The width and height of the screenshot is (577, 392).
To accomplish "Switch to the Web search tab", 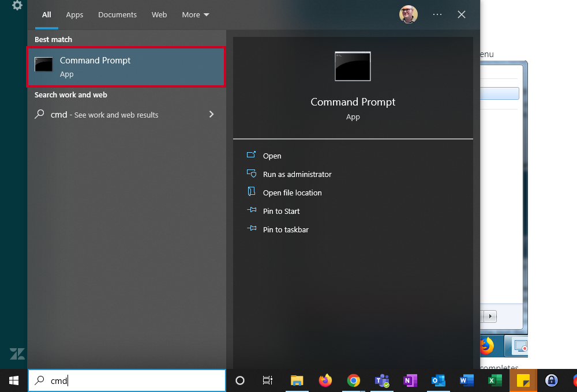I will tap(159, 15).
